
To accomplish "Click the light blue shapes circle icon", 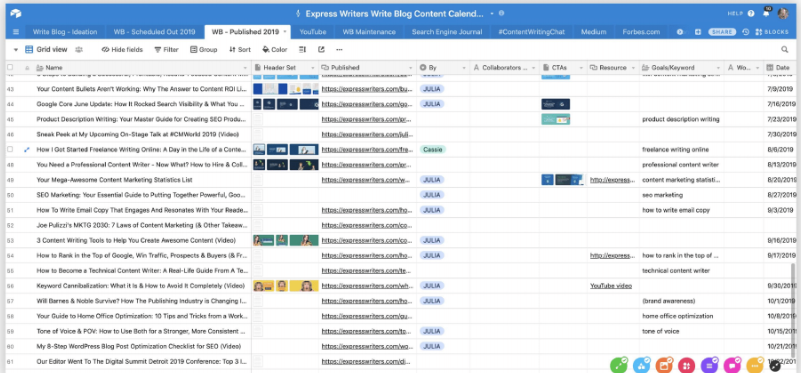I will (x=641, y=365).
